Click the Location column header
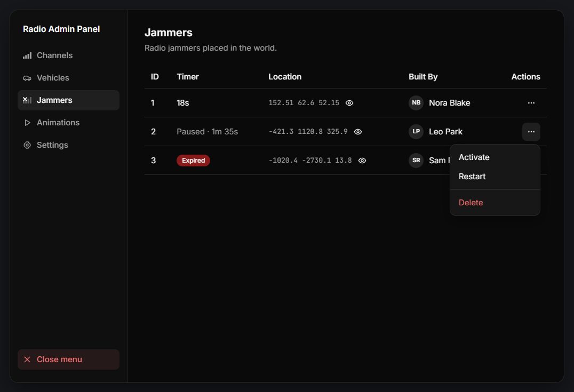Screen dimensions: 574x392 [x=285, y=77]
